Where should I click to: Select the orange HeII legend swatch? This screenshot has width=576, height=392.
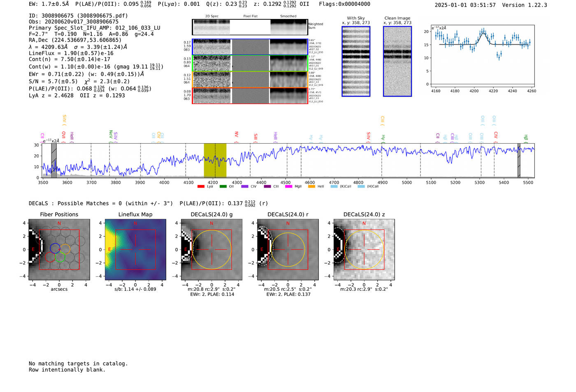point(311,186)
